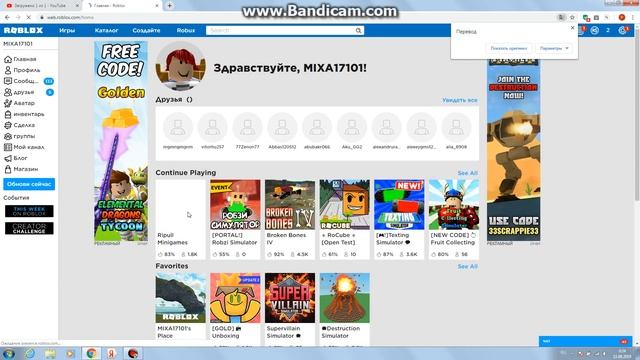Open the Supervillain Simulator favorite thumbnail
Screen dimensions: 640x360
coord(290,298)
